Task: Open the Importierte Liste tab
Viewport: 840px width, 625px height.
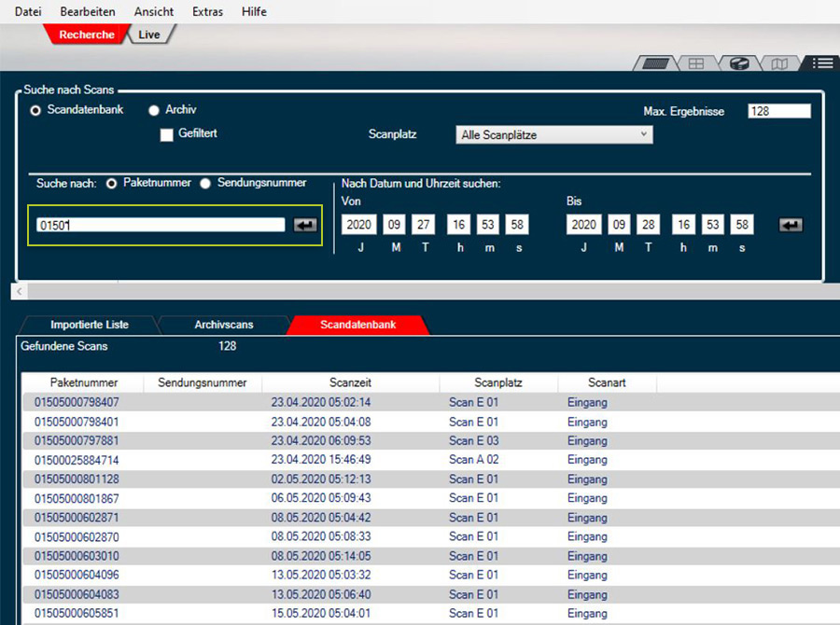Action: pos(90,325)
